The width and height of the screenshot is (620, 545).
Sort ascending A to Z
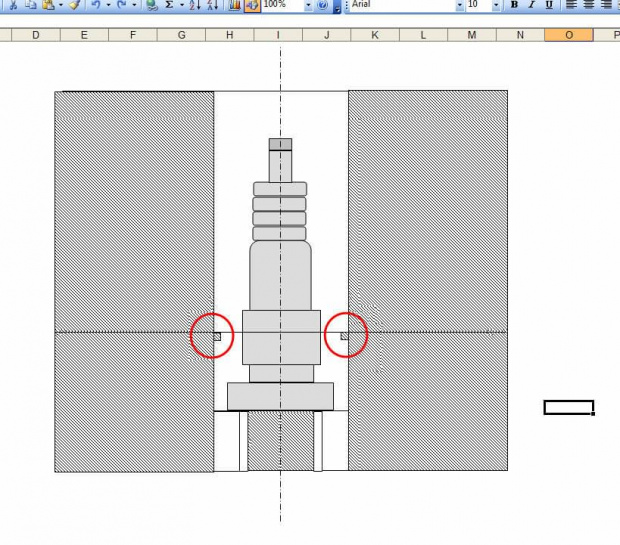[195, 5]
